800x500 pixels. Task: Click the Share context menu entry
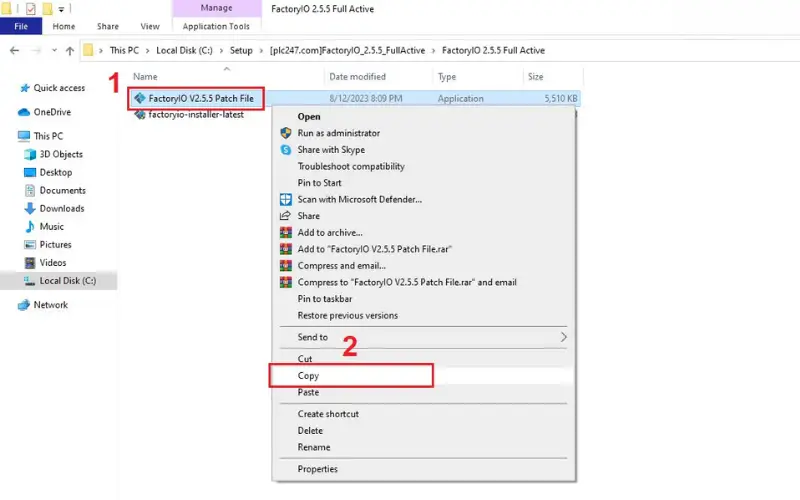point(309,216)
